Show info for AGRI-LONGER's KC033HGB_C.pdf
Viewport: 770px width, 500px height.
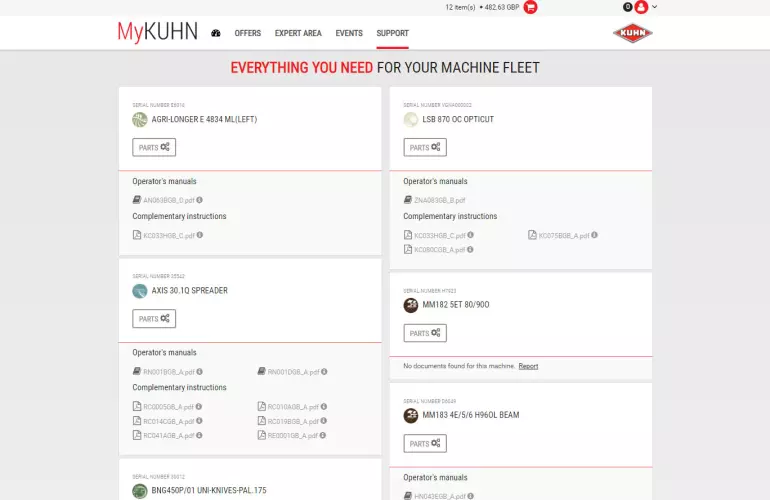(x=200, y=235)
